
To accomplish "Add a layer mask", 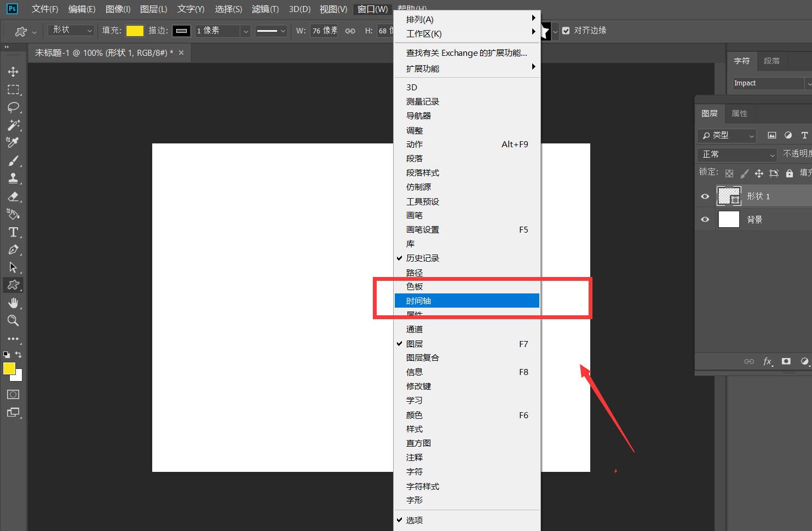I will pos(786,361).
